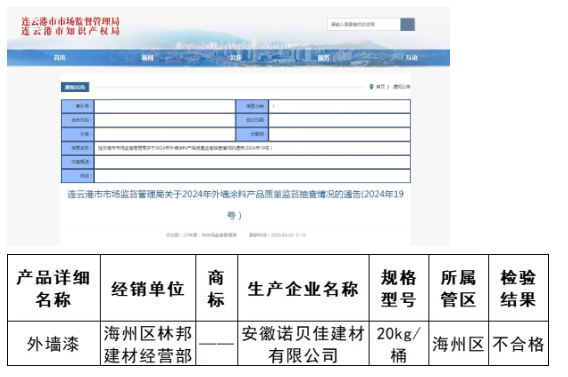Click the 2024年外墙涂料 announcement headline
568x377 pixels.
pos(235,205)
